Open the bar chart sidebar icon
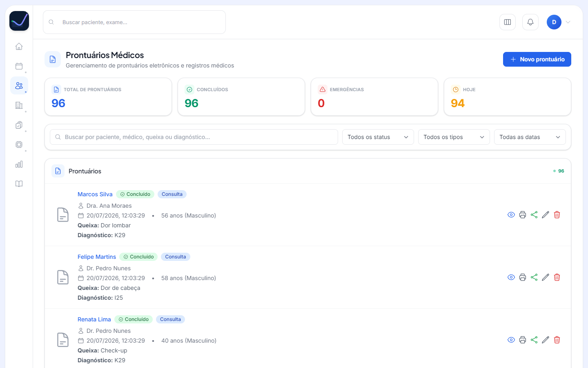Image resolution: width=588 pixels, height=368 pixels. coord(19,164)
